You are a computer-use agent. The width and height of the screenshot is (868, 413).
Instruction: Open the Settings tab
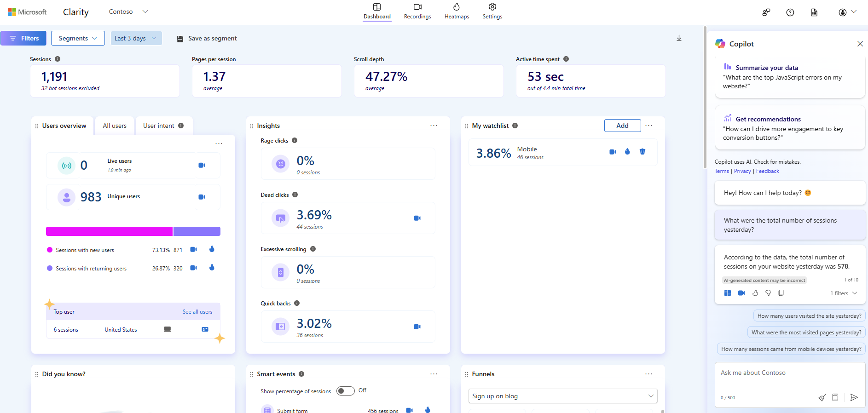(492, 11)
